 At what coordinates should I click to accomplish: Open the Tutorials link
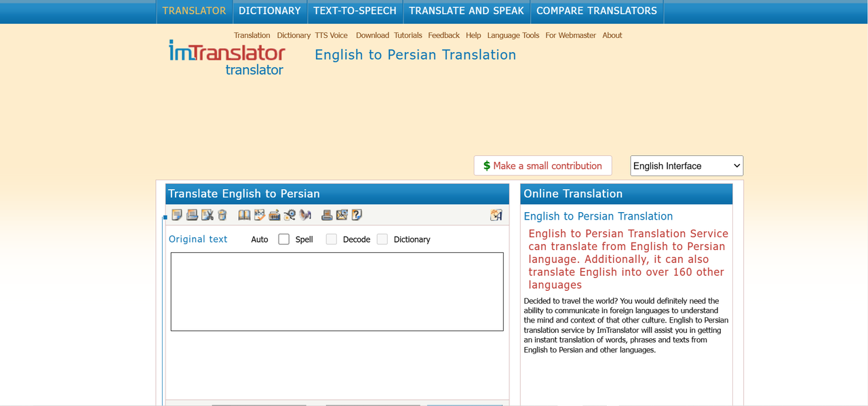click(408, 35)
